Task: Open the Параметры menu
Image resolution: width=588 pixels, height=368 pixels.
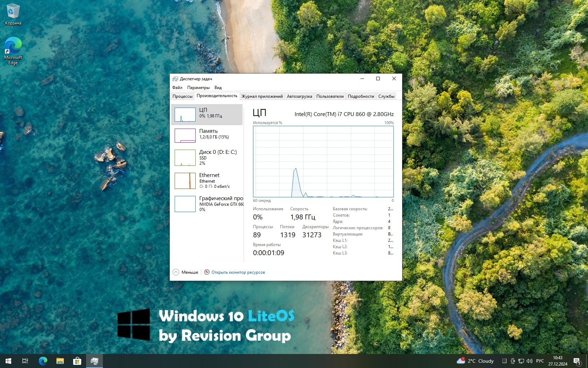Action: click(x=198, y=88)
